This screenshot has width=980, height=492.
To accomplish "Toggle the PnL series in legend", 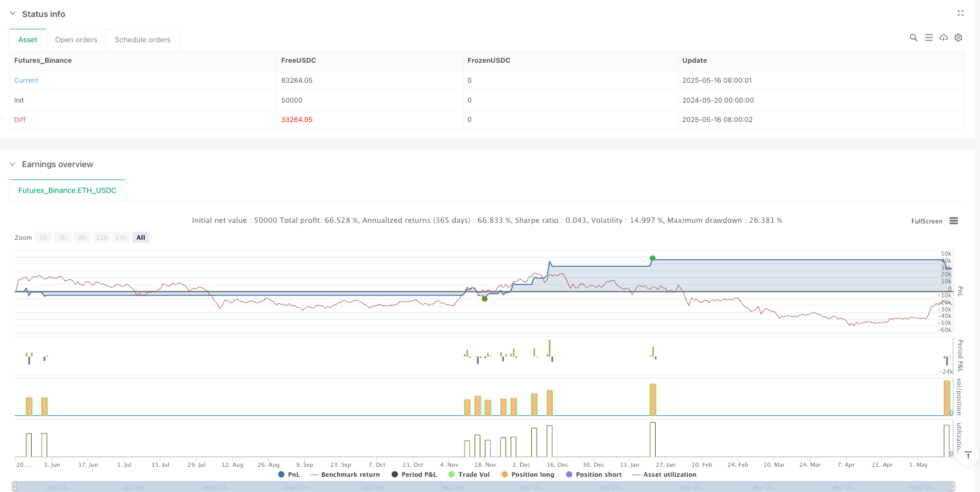I will [x=289, y=474].
